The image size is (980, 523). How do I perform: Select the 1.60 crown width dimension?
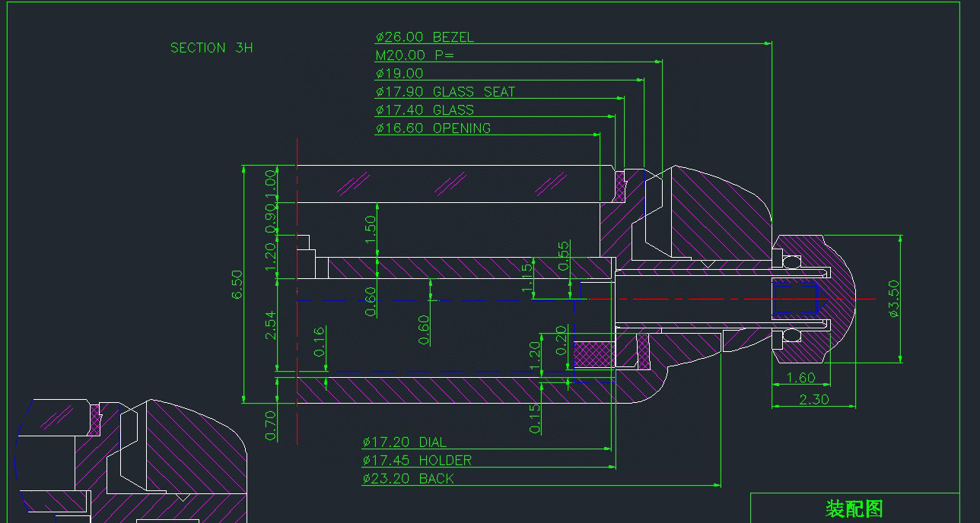pos(800,378)
